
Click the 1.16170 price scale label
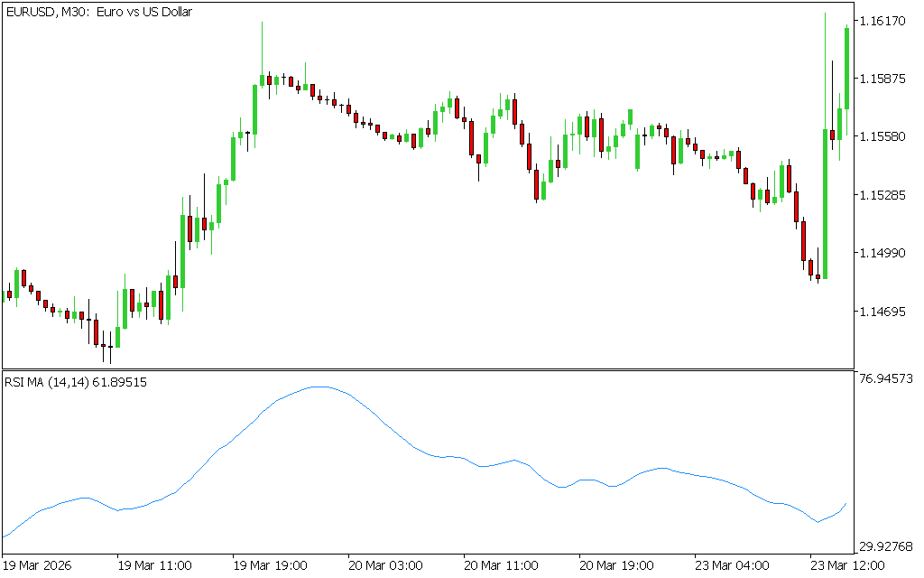885,20
